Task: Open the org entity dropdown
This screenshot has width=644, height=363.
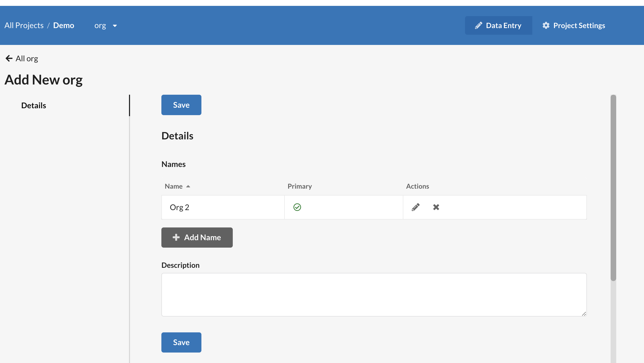Action: tap(106, 26)
